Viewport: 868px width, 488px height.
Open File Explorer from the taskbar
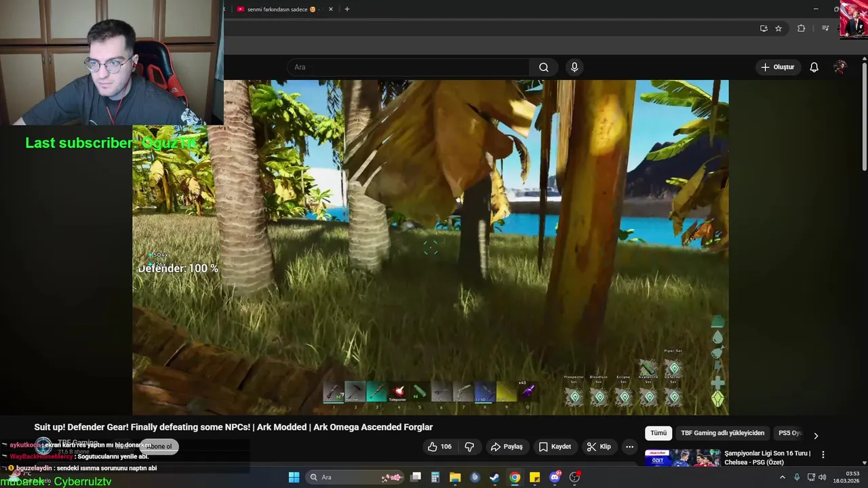[455, 477]
